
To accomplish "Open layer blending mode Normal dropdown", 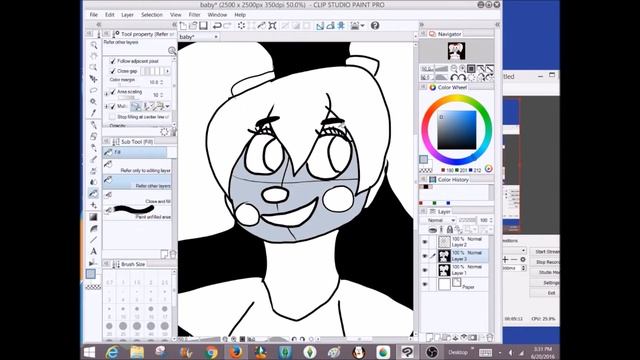I will click(x=440, y=220).
